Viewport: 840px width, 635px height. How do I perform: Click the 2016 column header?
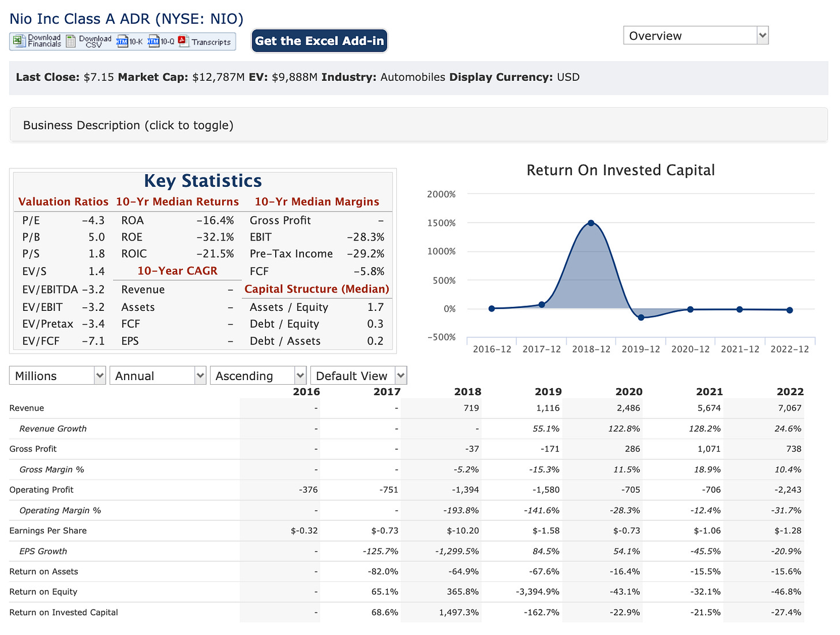(306, 392)
